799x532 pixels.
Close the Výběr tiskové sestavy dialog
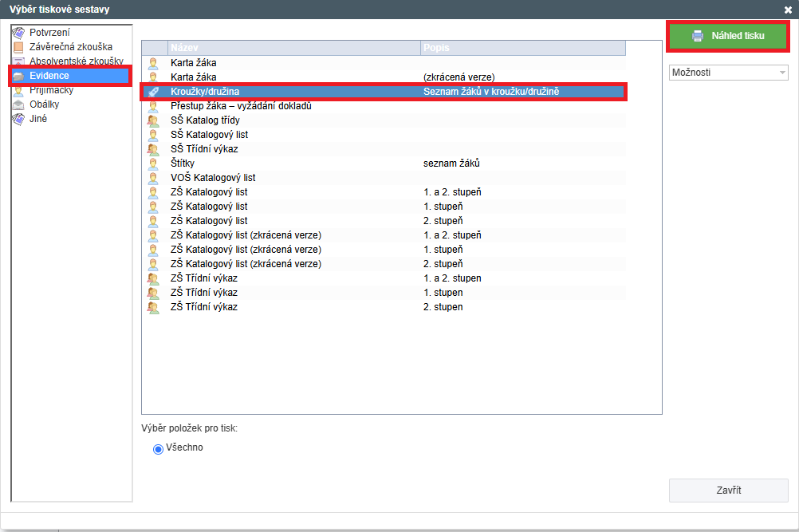(x=788, y=10)
